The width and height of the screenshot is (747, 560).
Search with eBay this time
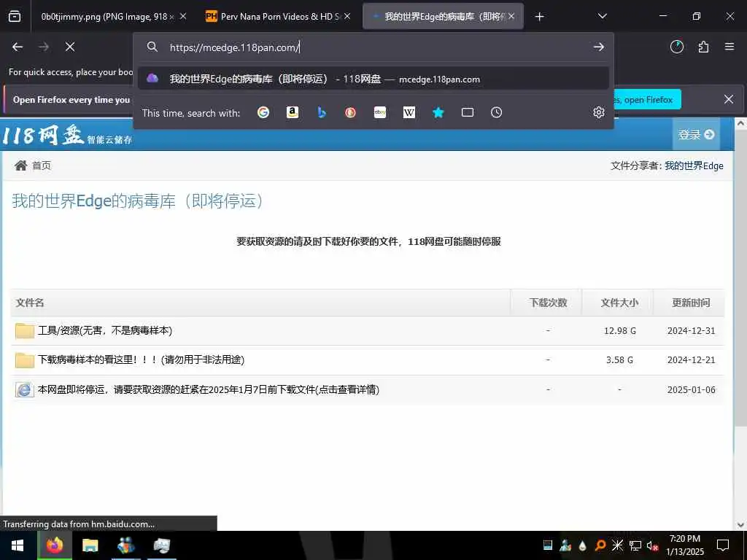[379, 112]
